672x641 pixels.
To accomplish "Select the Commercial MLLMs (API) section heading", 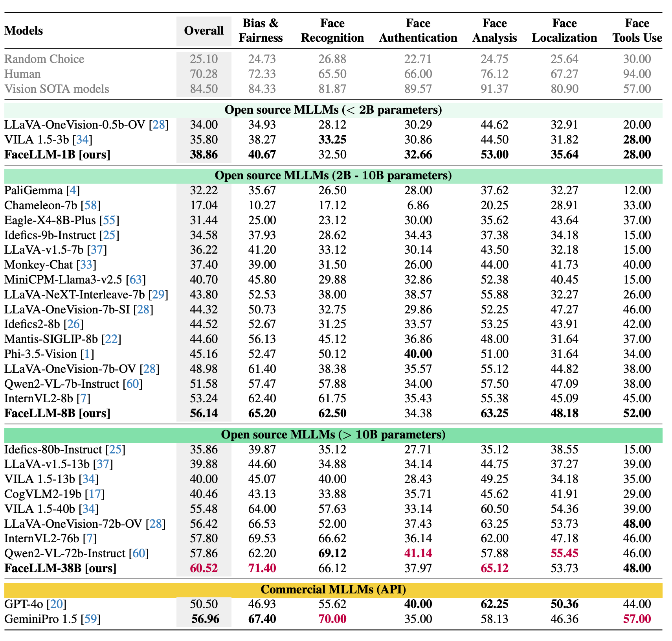I will click(333, 589).
